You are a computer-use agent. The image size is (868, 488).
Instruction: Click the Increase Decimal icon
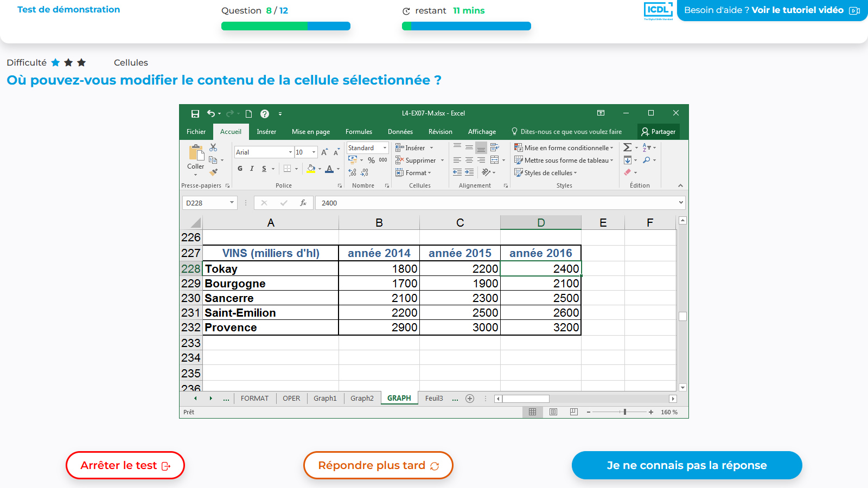(353, 172)
